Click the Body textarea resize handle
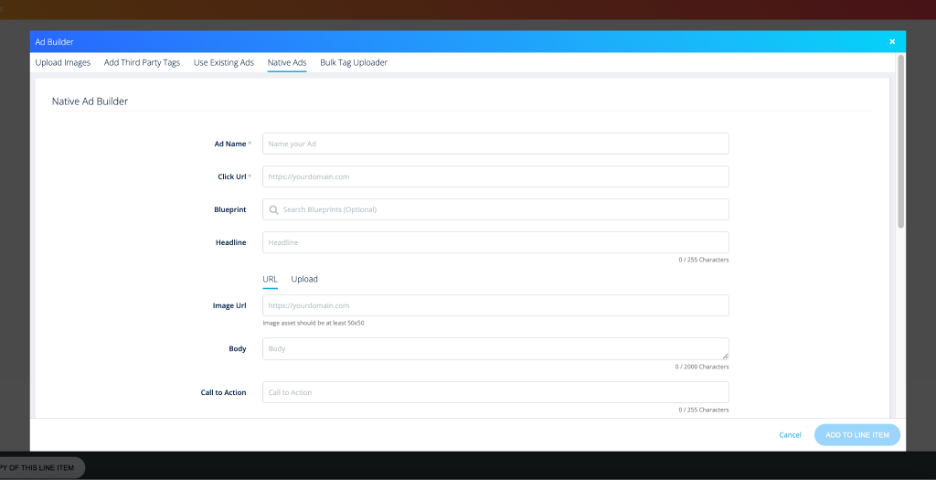Image resolution: width=936 pixels, height=480 pixels. tap(725, 356)
